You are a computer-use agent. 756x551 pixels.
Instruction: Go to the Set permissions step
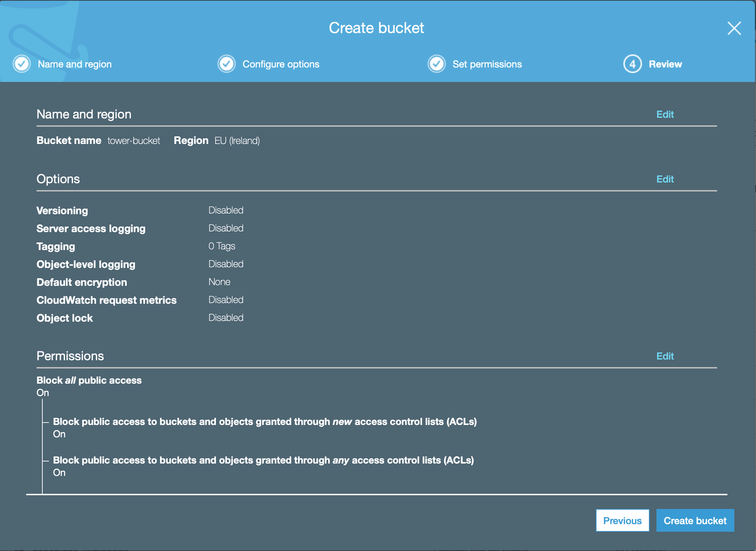(487, 64)
